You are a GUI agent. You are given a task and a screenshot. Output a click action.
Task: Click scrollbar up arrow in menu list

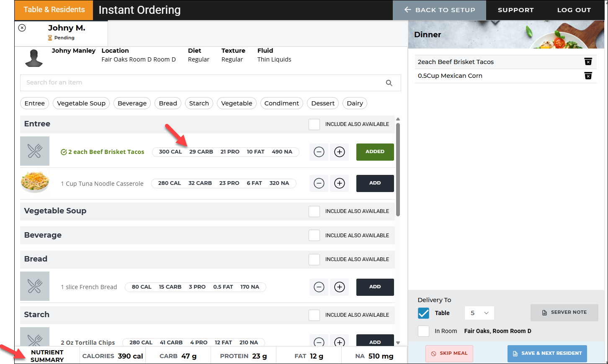pos(398,119)
